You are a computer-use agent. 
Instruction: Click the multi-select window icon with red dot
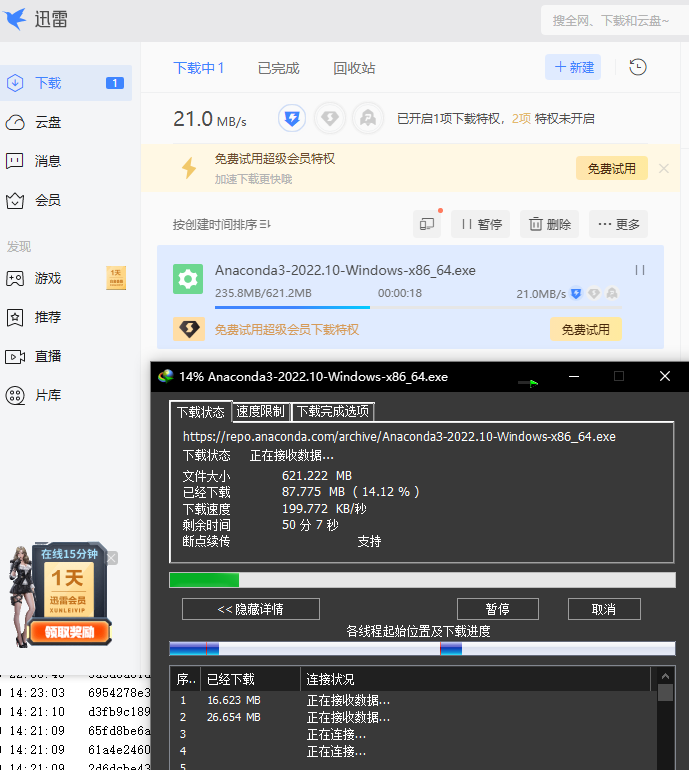point(427,224)
